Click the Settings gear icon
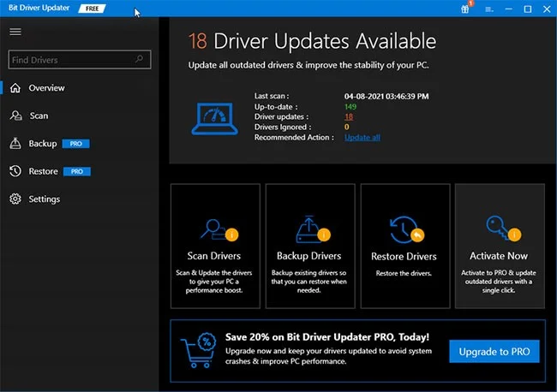Screen dimensions: 557x392 click(x=15, y=199)
